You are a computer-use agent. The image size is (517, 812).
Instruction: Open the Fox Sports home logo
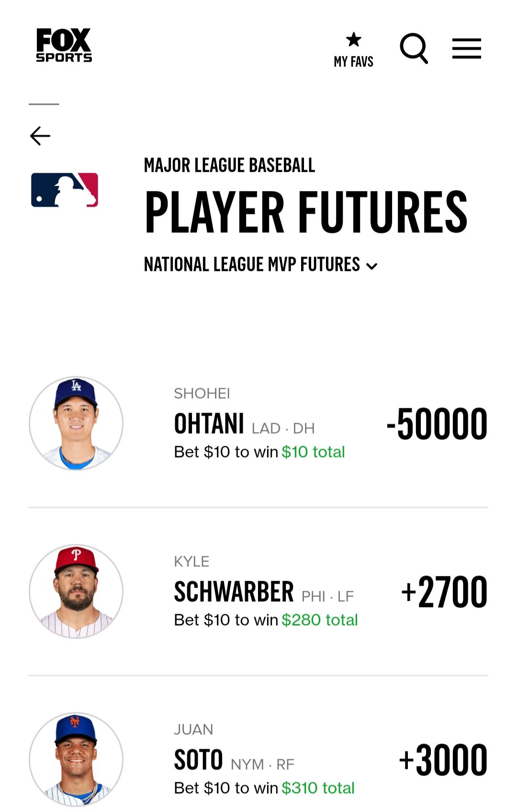point(64,45)
